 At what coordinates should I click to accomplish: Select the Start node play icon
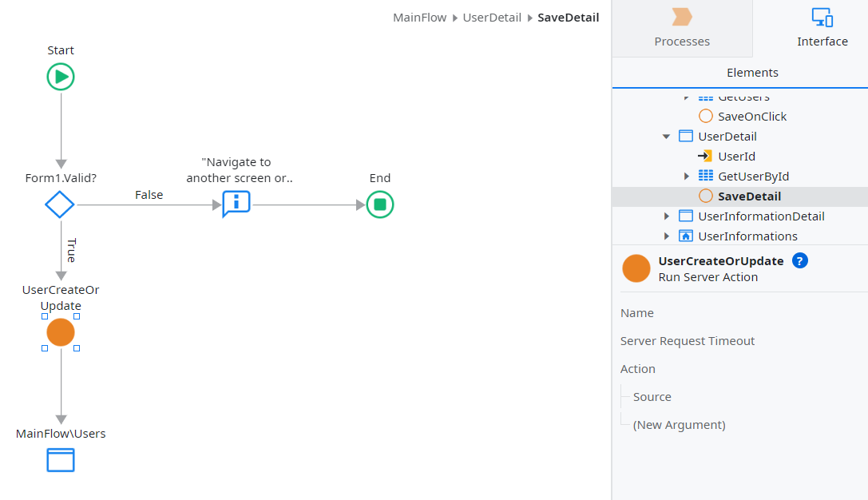tap(61, 77)
